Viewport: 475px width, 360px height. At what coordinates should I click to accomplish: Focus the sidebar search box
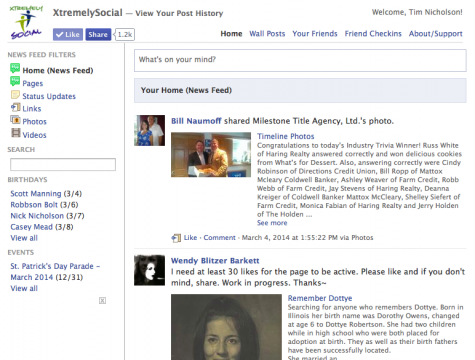[x=63, y=165]
